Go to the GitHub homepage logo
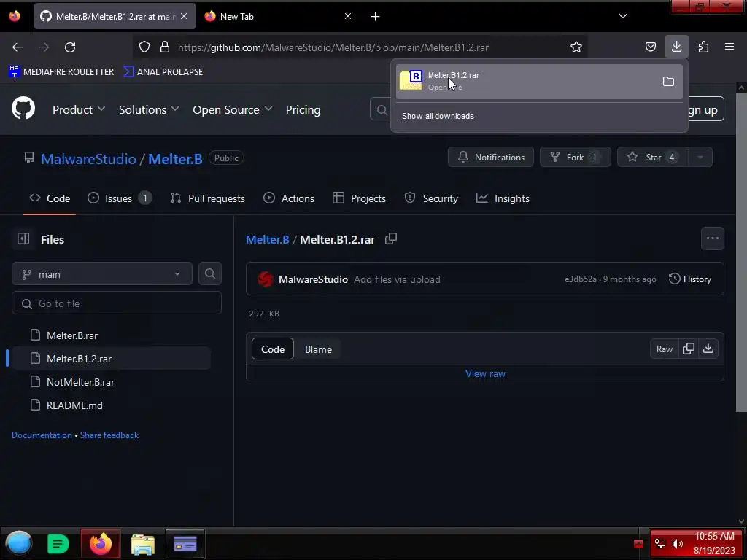This screenshot has height=560, width=747. click(23, 109)
